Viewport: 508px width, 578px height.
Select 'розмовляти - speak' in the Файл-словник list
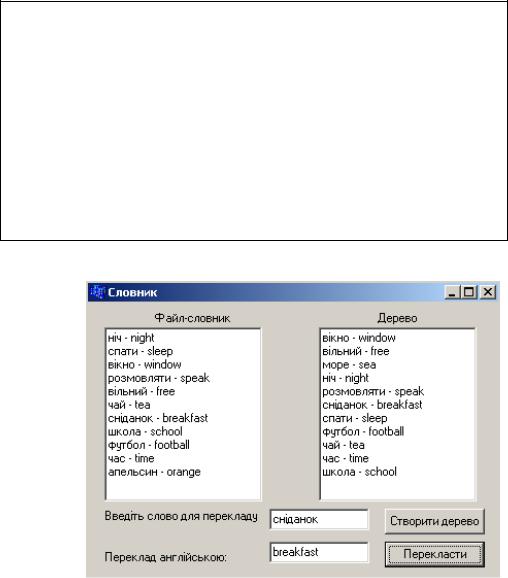click(159, 378)
